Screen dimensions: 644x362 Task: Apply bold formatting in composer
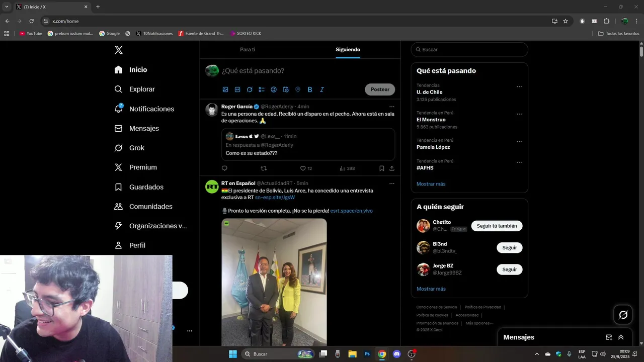point(310,89)
